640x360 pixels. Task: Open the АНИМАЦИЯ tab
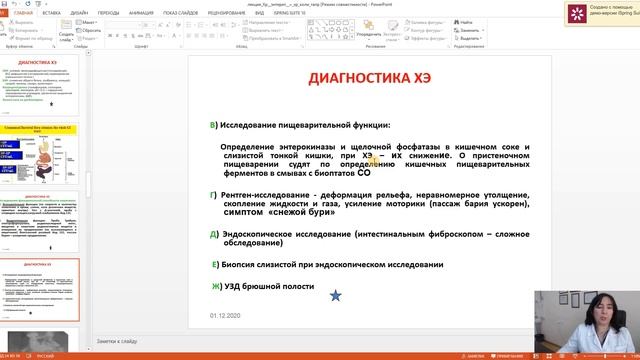[x=141, y=13]
